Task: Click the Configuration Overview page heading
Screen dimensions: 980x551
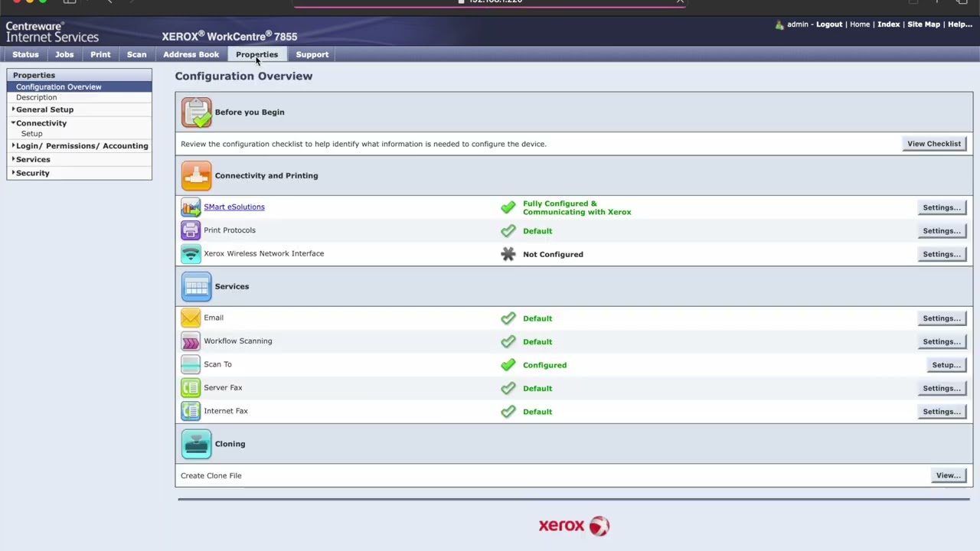Action: [x=243, y=76]
